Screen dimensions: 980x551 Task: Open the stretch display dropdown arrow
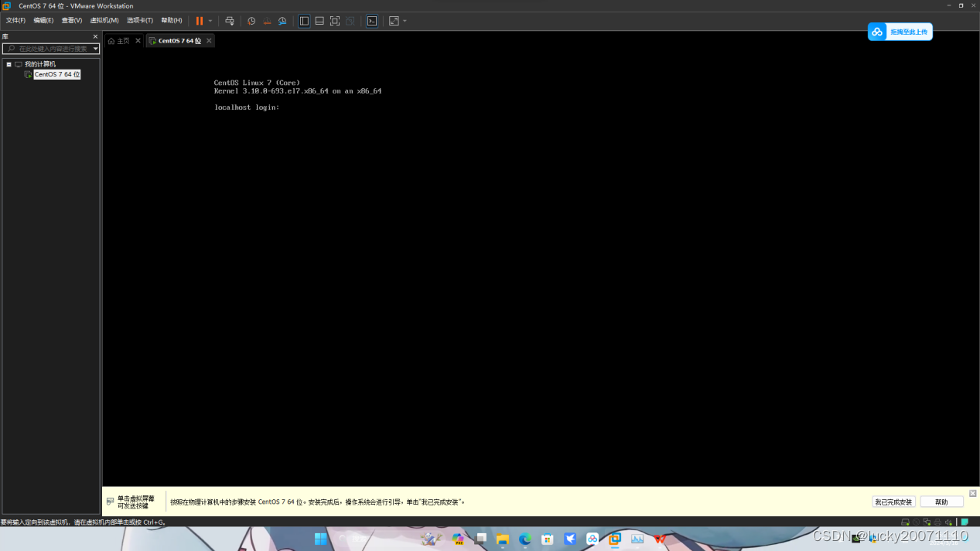pos(405,21)
